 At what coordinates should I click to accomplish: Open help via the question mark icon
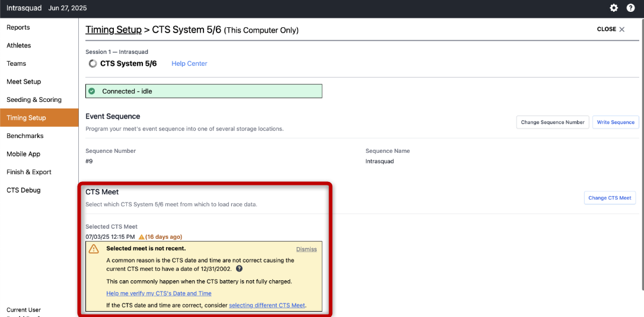(630, 8)
